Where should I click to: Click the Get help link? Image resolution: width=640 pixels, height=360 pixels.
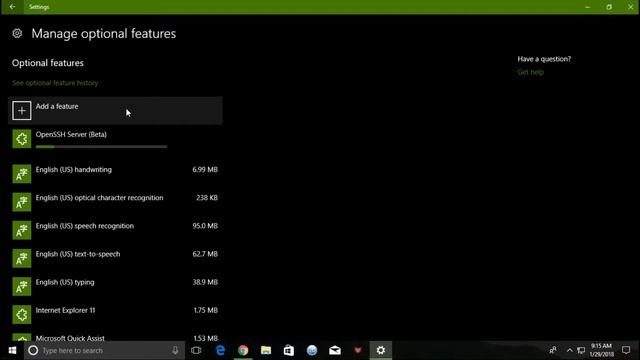coord(531,72)
